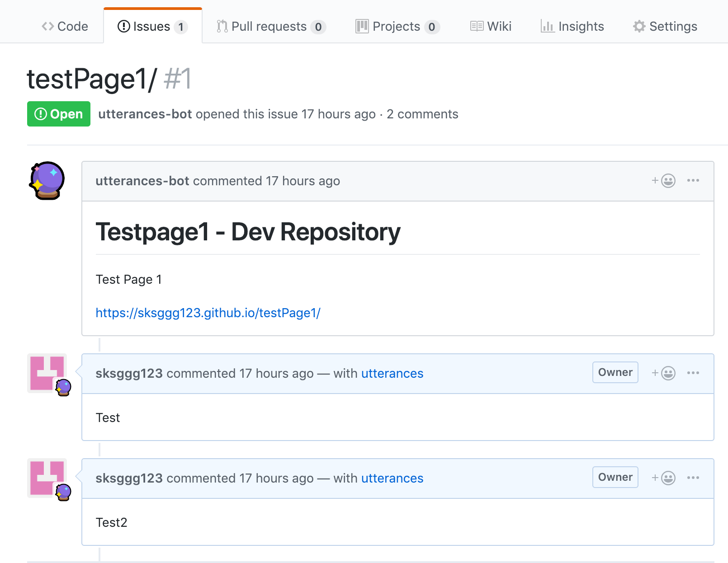Open the Pull requests tab

point(271,26)
